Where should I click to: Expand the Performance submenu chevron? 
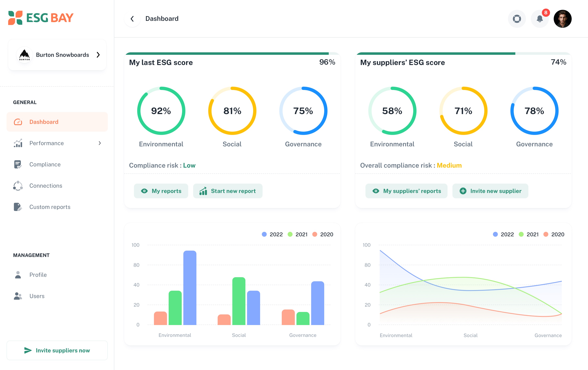click(100, 143)
